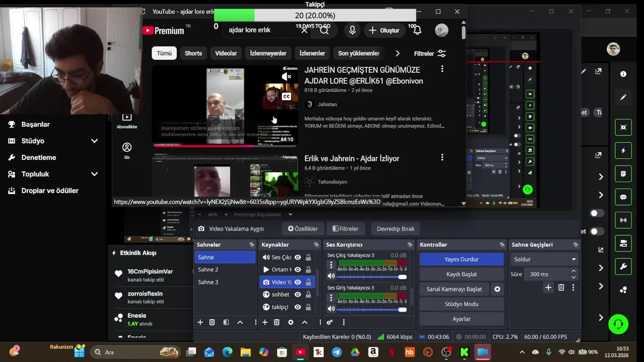Add a new source in Kaynaklar panel
The width and height of the screenshot is (644, 362).
click(x=265, y=322)
